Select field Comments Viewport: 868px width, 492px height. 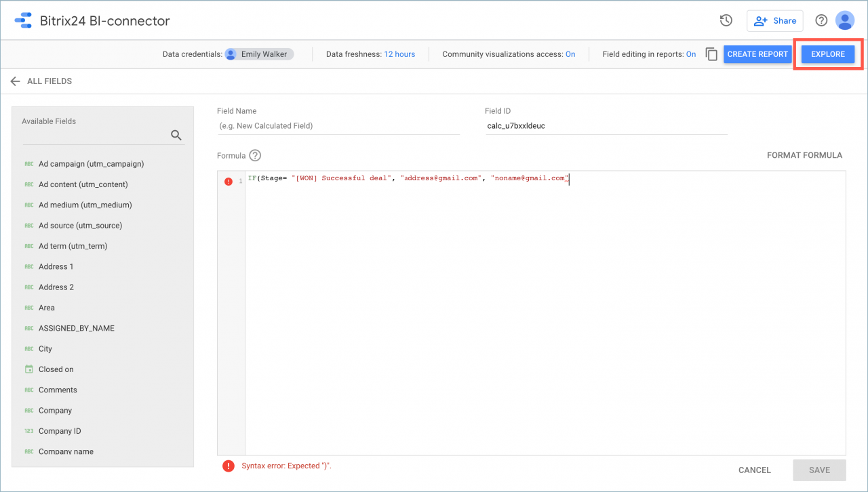tap(58, 390)
